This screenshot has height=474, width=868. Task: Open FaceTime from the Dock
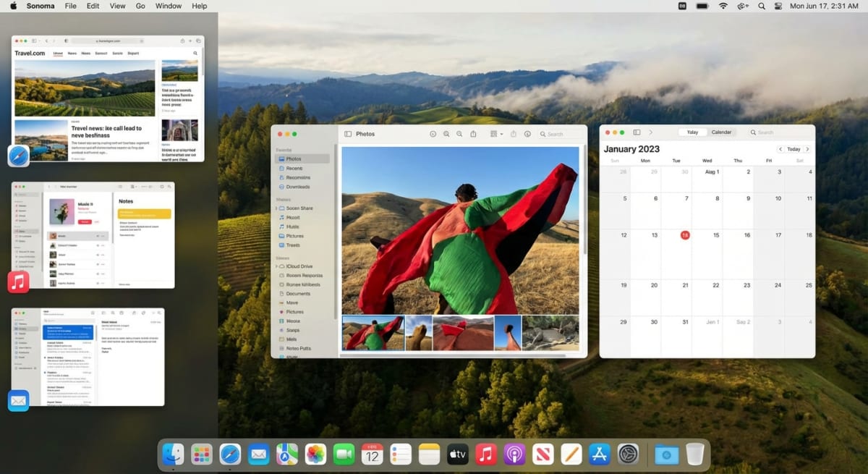(x=344, y=454)
